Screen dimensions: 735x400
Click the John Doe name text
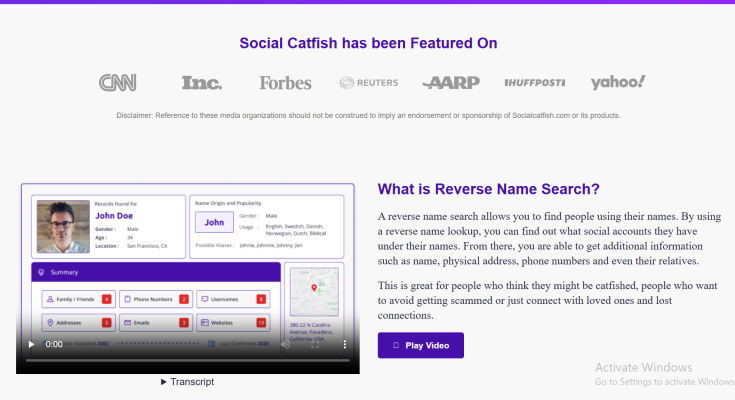(x=114, y=216)
